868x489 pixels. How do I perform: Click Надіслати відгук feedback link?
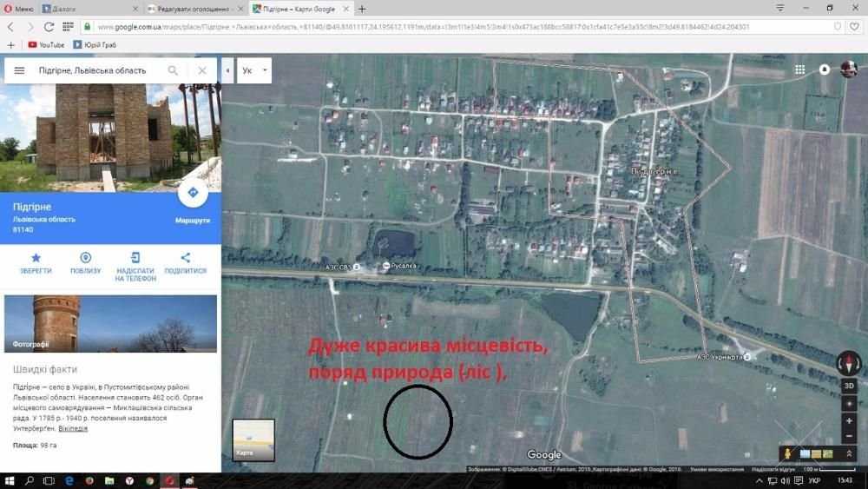coord(773,469)
